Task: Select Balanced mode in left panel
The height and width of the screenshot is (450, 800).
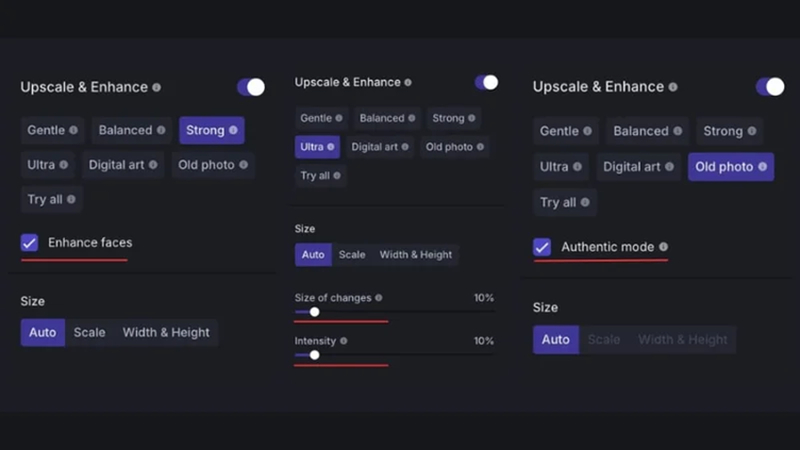Action: point(132,130)
